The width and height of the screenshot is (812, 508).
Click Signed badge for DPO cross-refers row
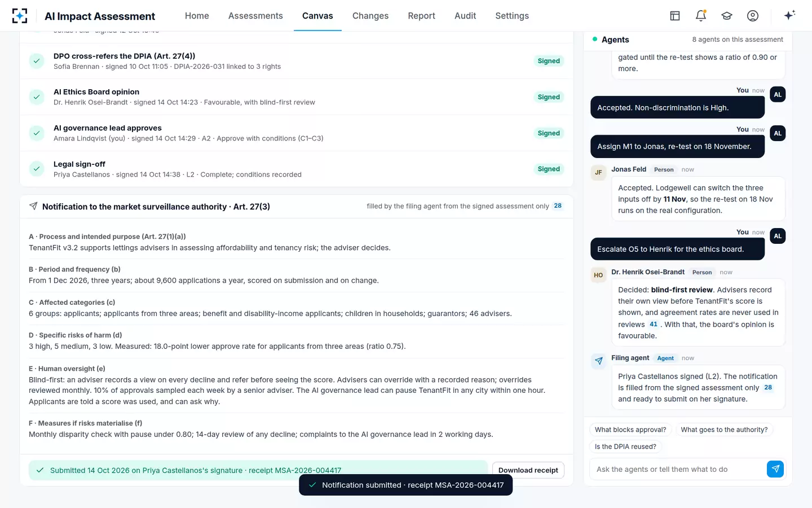pyautogui.click(x=549, y=61)
